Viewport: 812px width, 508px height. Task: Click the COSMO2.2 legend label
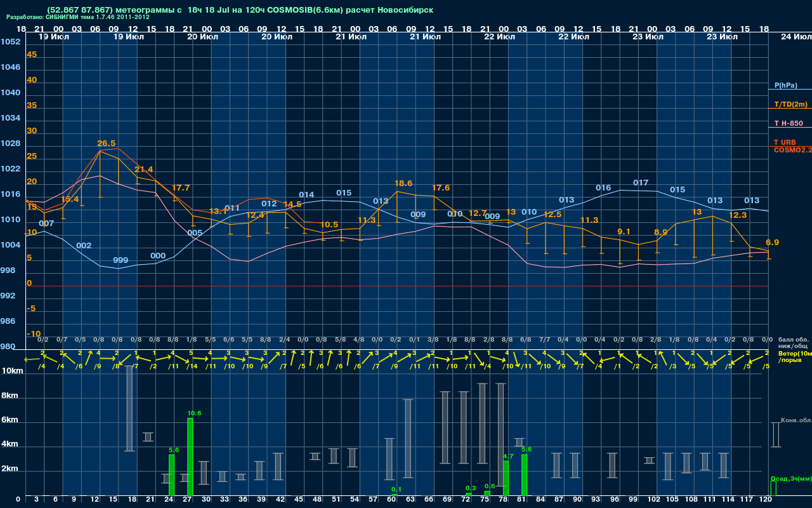pos(792,150)
